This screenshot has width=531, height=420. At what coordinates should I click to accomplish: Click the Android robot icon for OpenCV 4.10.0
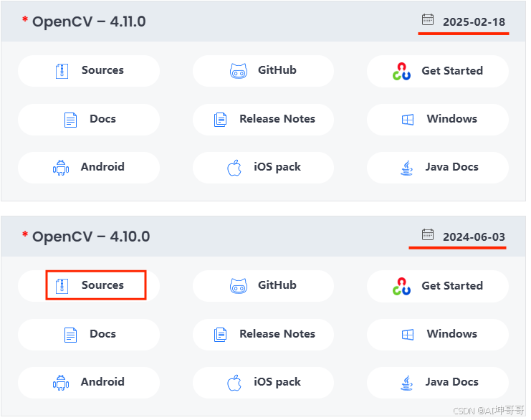coord(61,383)
